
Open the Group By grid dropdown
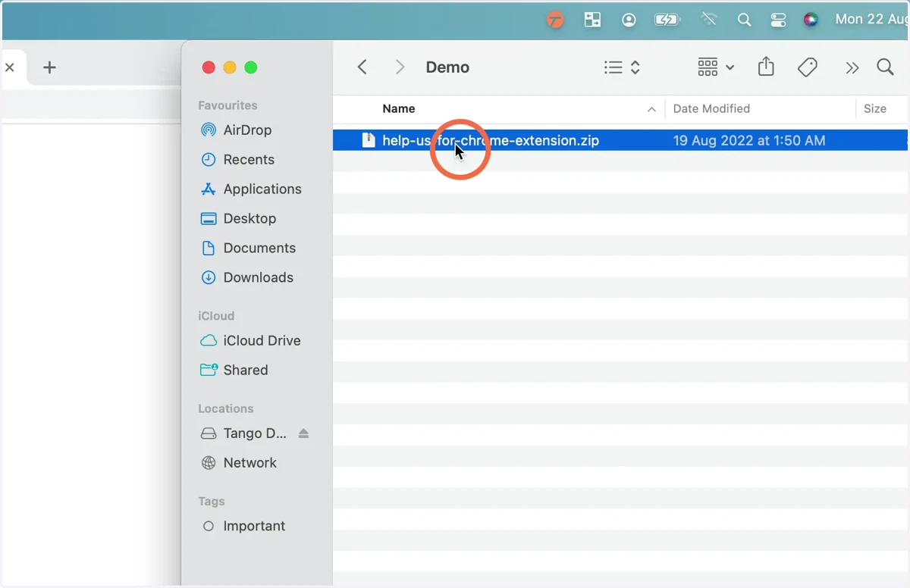coord(716,67)
